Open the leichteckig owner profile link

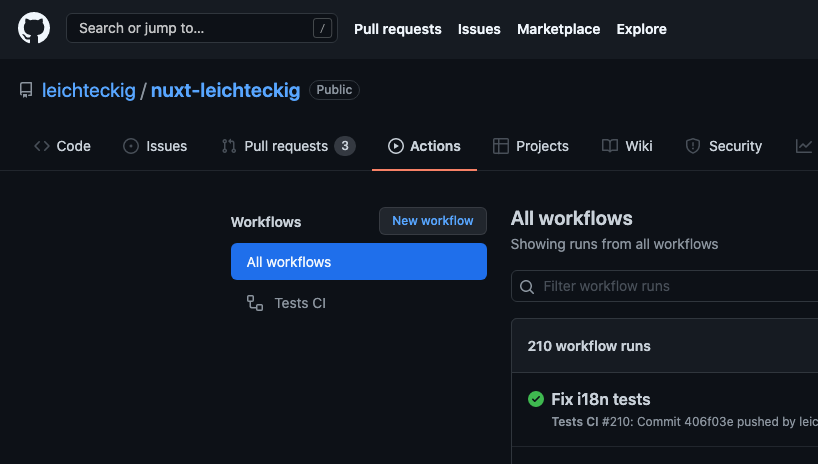[x=89, y=90]
